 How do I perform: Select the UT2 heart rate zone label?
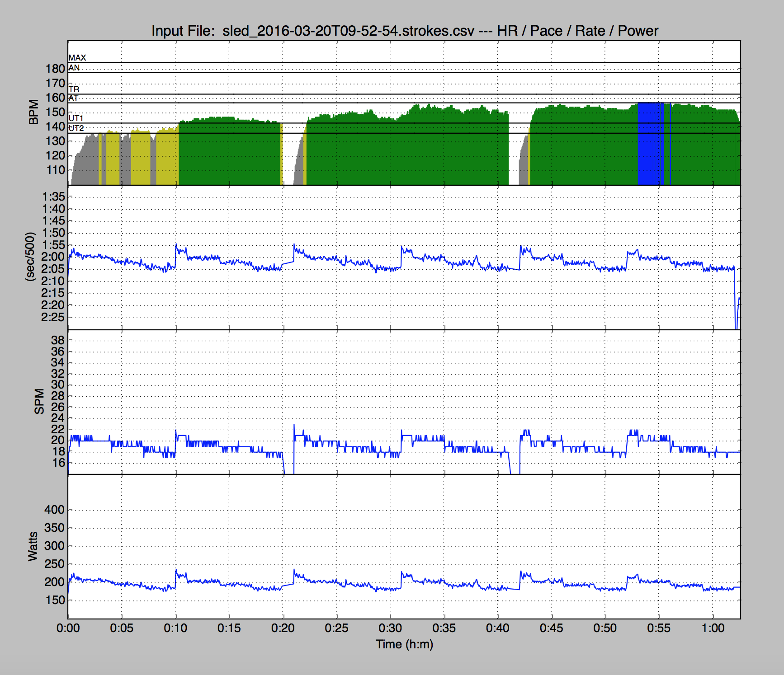click(76, 128)
